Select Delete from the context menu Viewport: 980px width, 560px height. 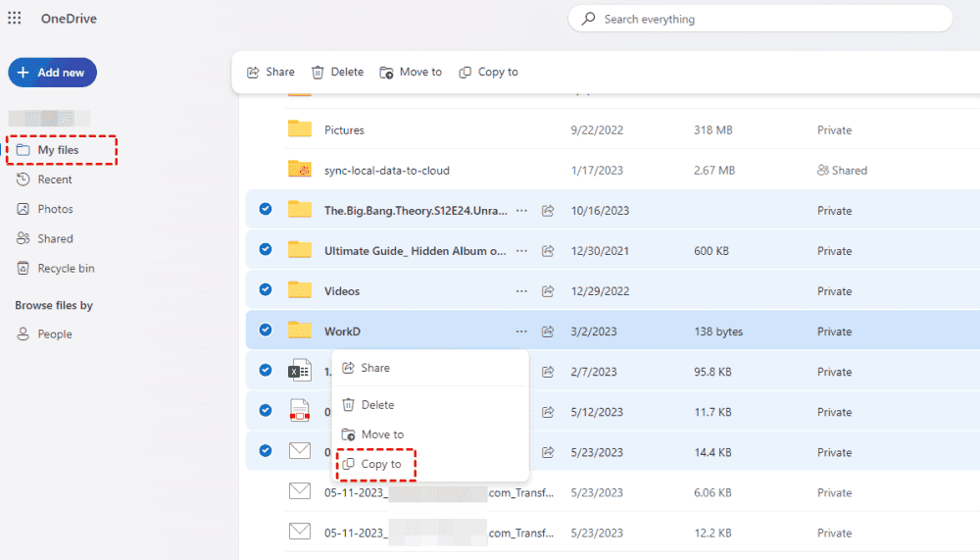377,405
